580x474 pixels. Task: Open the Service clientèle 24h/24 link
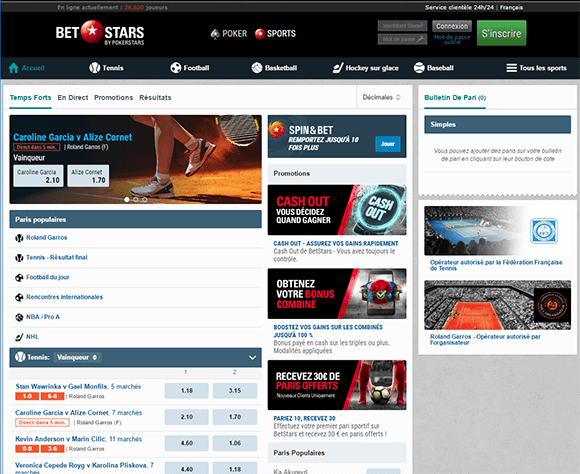(459, 7)
